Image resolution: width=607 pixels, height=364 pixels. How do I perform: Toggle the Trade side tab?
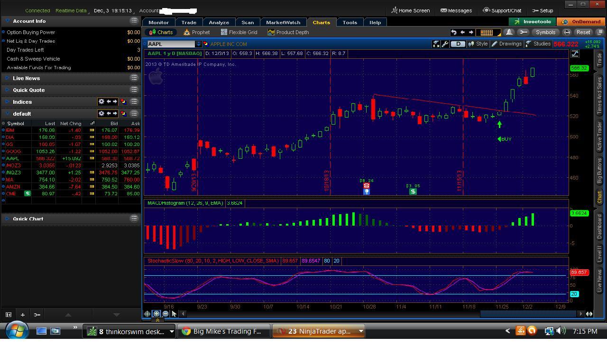[x=599, y=60]
